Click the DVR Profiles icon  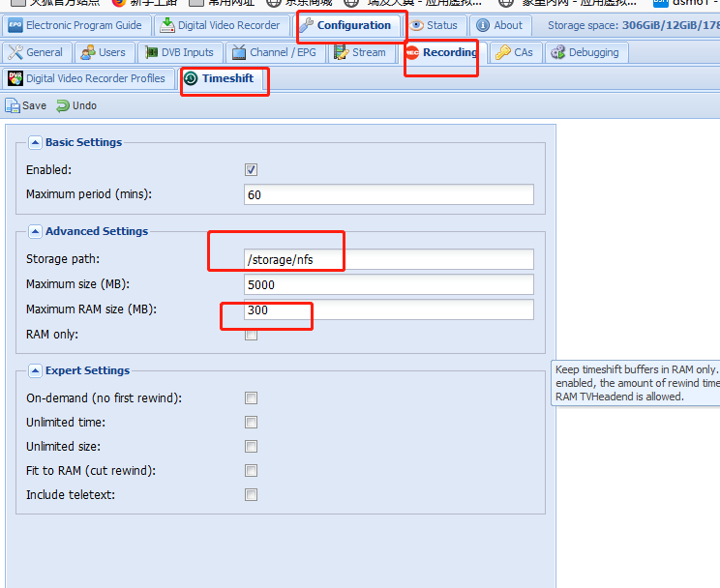15,78
